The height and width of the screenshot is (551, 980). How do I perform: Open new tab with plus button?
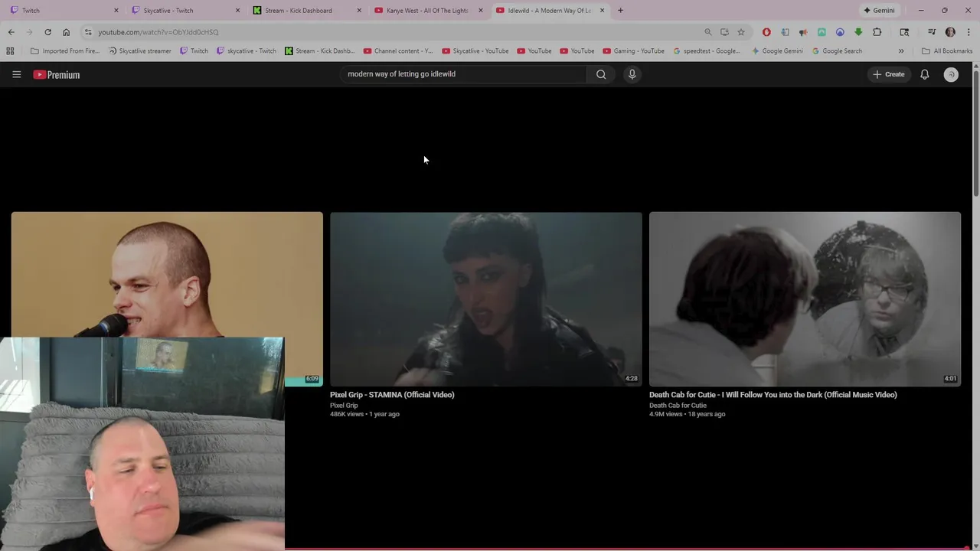point(620,11)
